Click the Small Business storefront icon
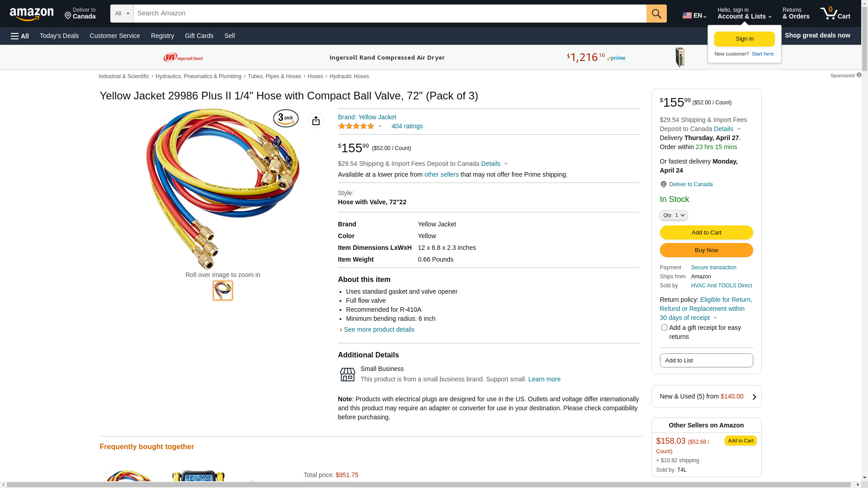This screenshot has height=488, width=868. pyautogui.click(x=347, y=375)
